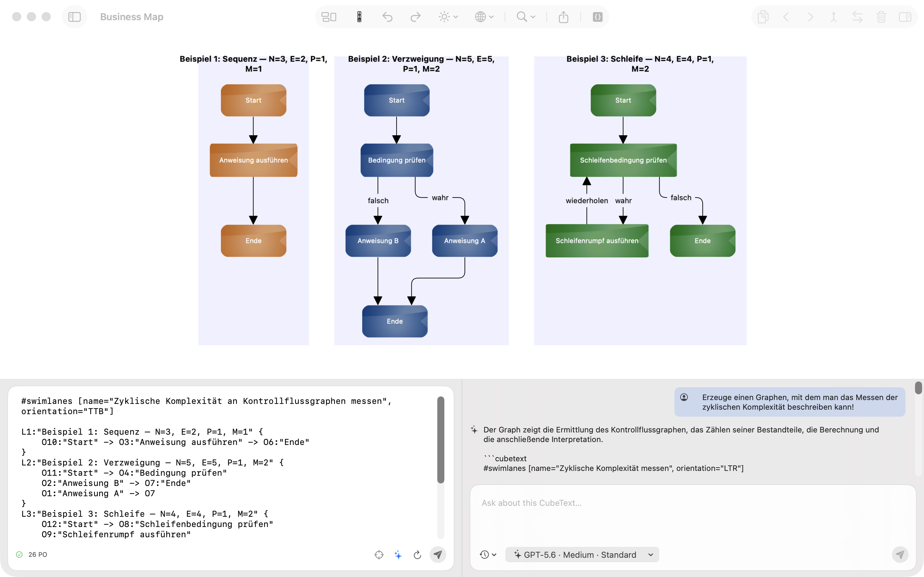
Task: Click the traffic-light style icon
Action: pos(359,17)
